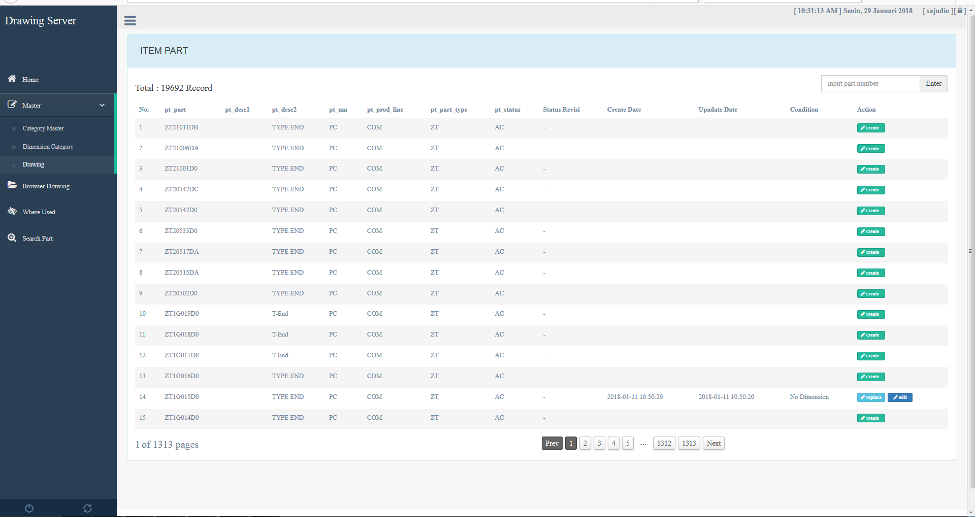Go to the Next page

point(713,443)
